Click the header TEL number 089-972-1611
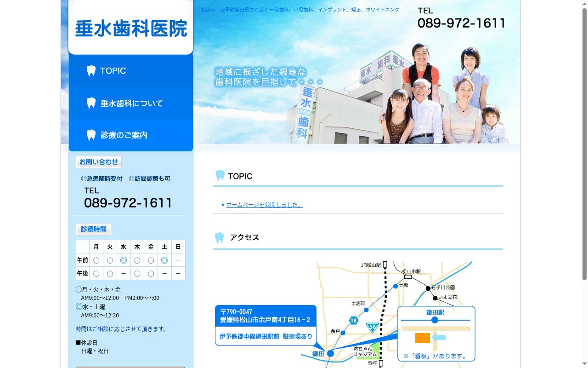This screenshot has width=588, height=368. 462,23
